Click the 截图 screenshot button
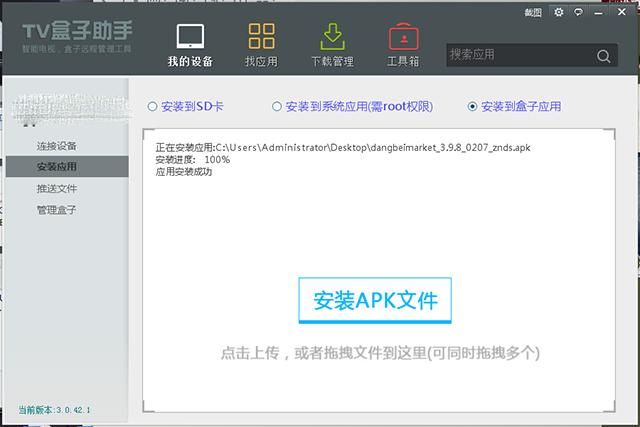640x427 pixels. click(x=533, y=13)
